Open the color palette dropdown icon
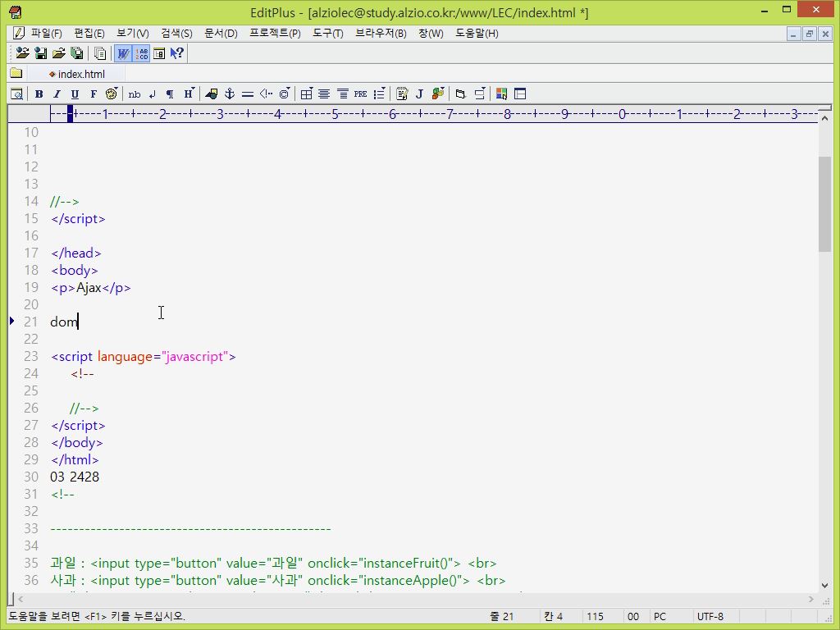Viewport: 840px width, 630px height. pyautogui.click(x=112, y=94)
